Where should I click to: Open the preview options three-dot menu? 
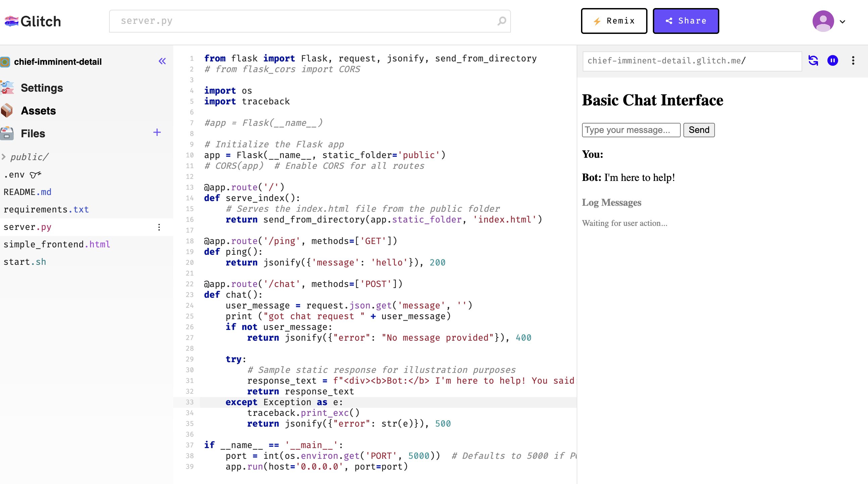[853, 61]
